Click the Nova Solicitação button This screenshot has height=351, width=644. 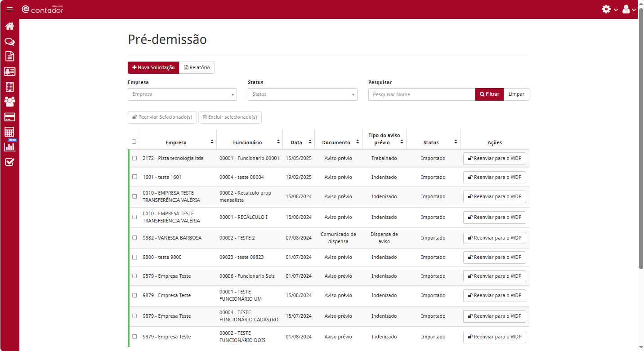(x=153, y=67)
